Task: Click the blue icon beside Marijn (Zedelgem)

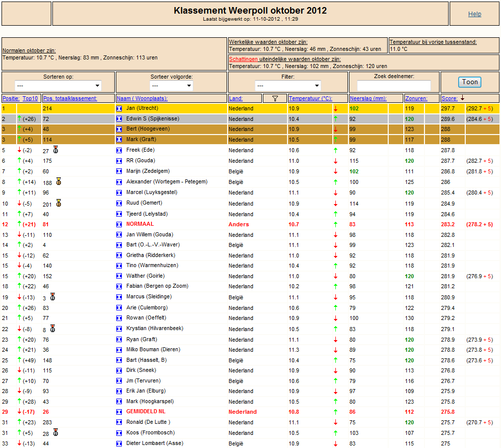Action: (119, 171)
